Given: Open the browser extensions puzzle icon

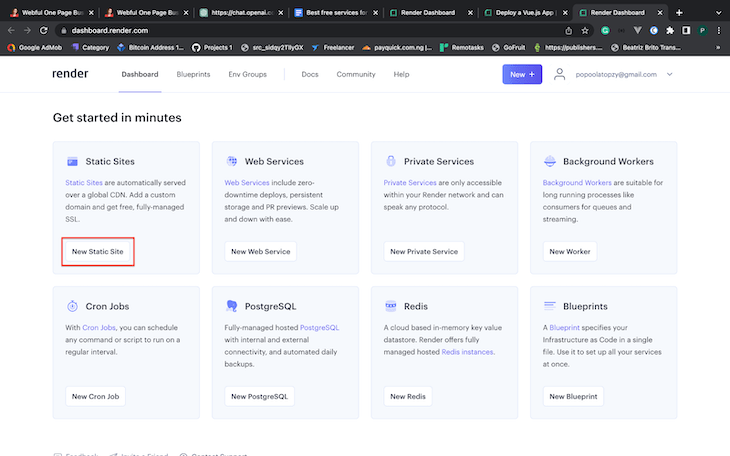Looking at the screenshot, I should [670, 31].
